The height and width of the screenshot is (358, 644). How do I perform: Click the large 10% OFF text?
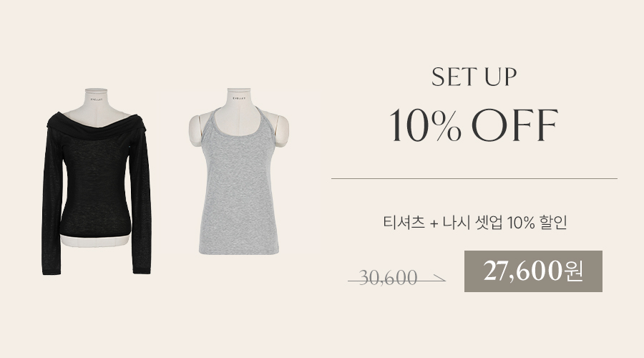point(474,125)
